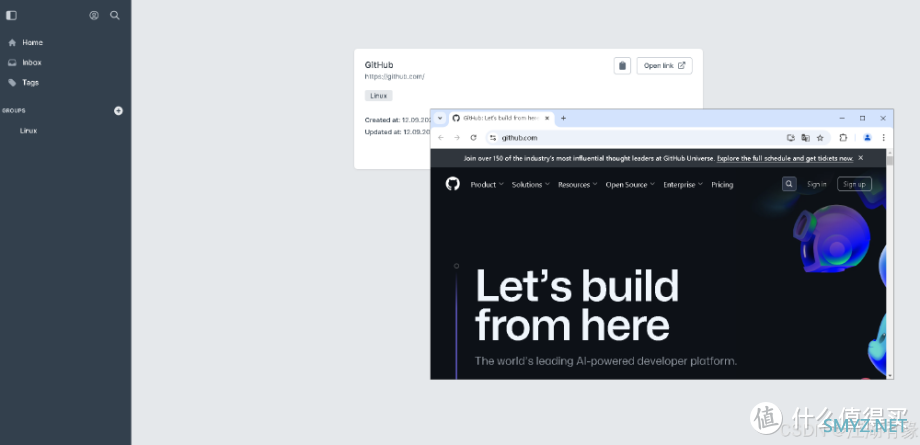Viewport: 920px width, 445px height.
Task: Add a new group with plus icon
Action: (118, 111)
